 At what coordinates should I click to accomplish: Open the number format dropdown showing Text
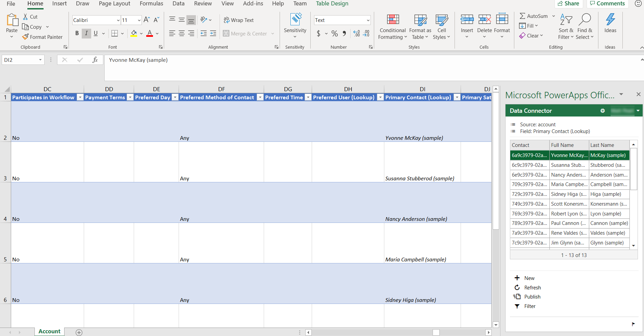pyautogui.click(x=368, y=20)
